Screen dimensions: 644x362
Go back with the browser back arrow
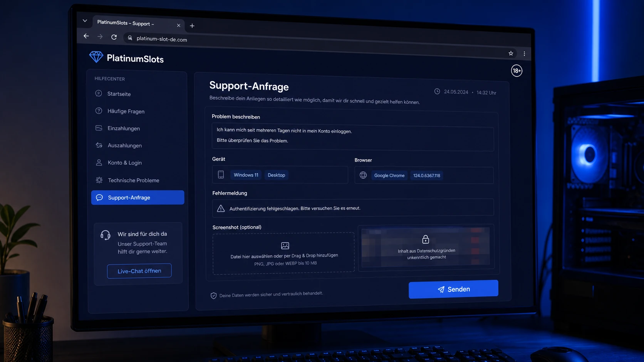click(86, 36)
